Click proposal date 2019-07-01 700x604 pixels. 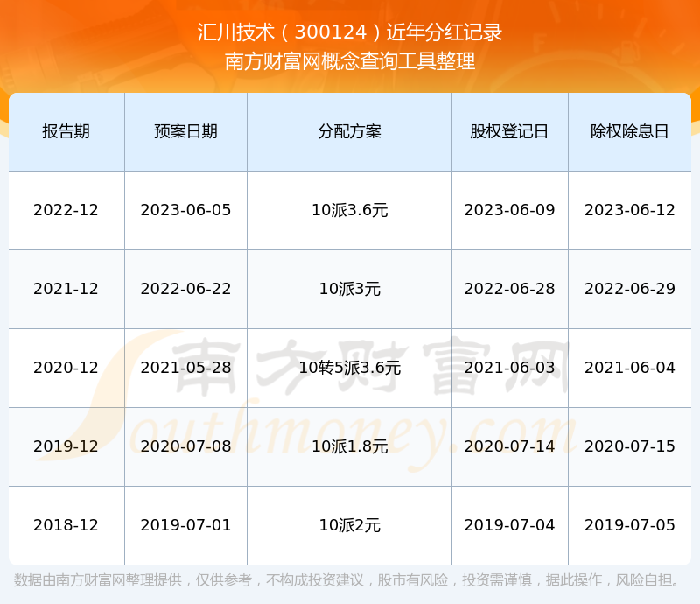pyautogui.click(x=185, y=525)
